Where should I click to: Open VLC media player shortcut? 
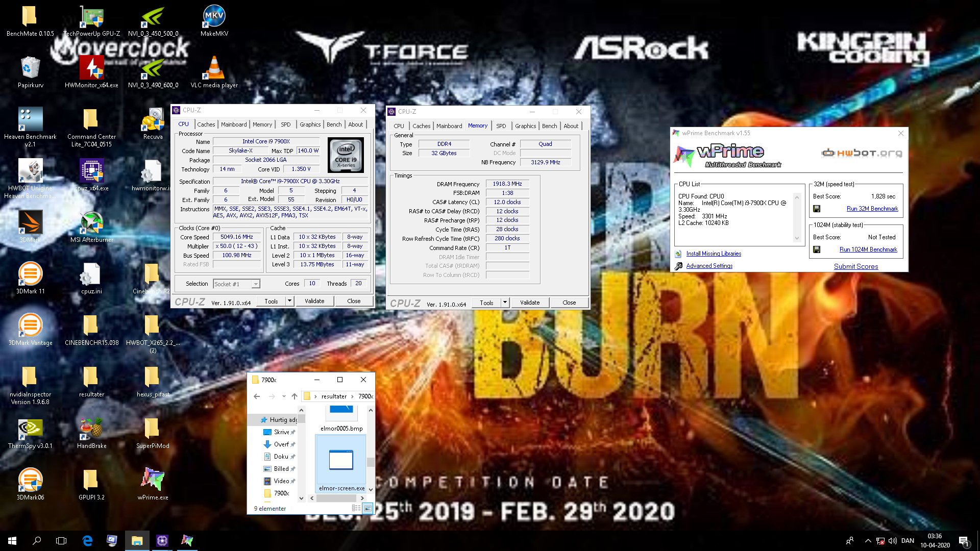point(214,72)
